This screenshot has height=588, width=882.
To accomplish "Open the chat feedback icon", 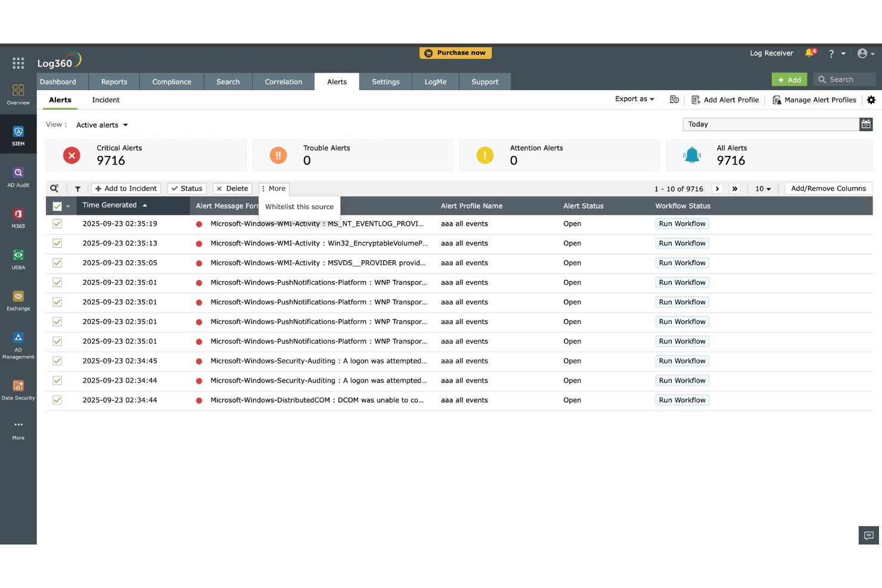I will click(869, 536).
